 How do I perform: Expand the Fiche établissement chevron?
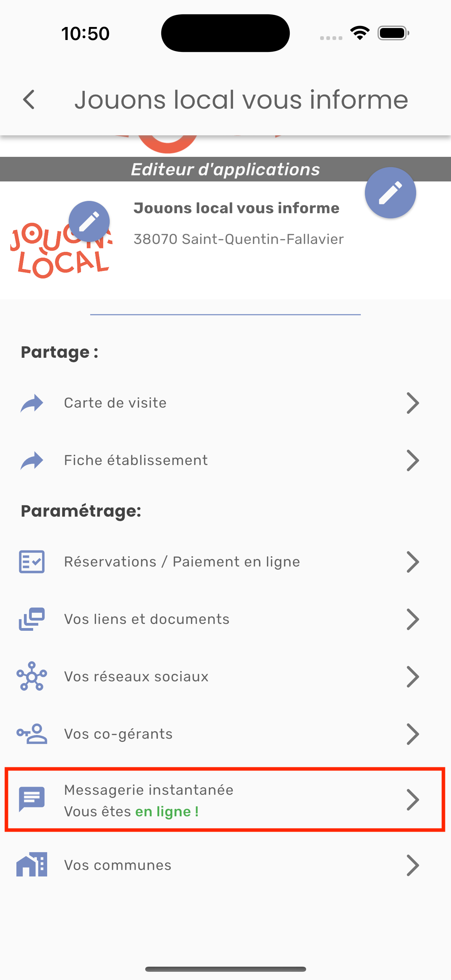pos(413,460)
